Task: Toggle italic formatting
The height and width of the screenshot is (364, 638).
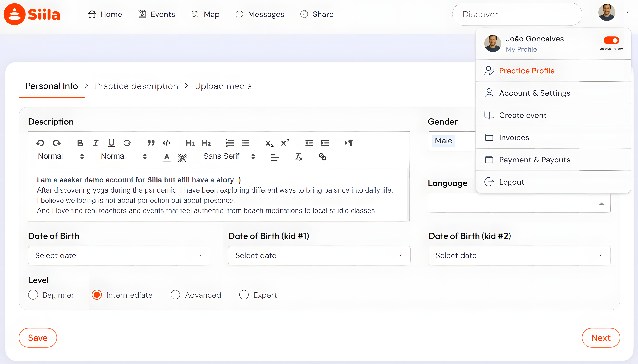Action: point(96,143)
